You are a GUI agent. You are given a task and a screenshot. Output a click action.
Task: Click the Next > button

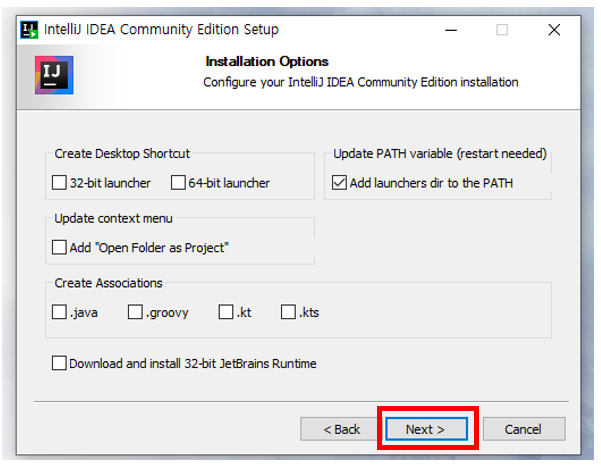click(426, 429)
